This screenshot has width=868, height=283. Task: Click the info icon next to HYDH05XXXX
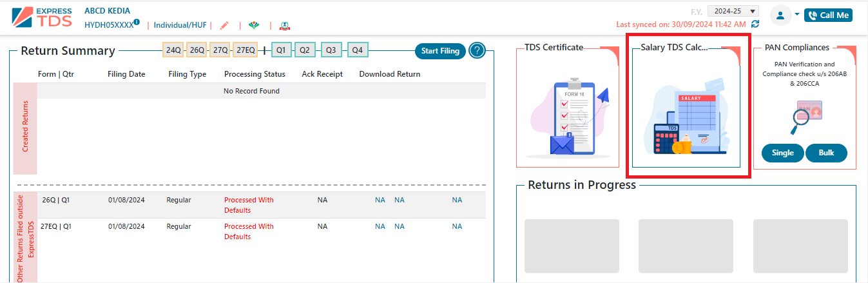137,23
